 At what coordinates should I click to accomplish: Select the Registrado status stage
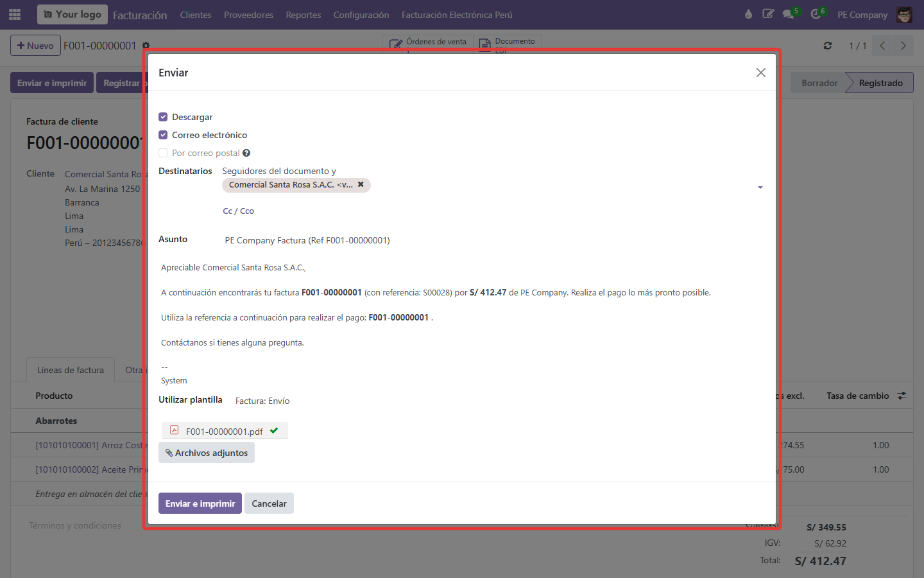(x=880, y=83)
